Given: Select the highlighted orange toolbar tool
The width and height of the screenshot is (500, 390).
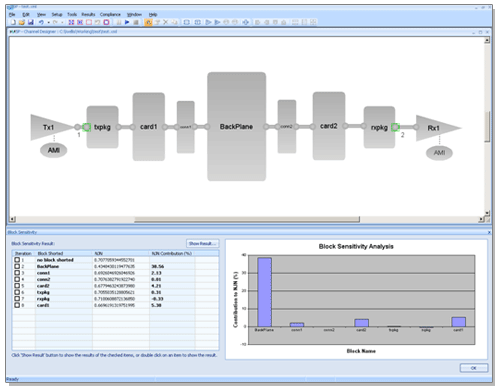Looking at the screenshot, I should (148, 22).
